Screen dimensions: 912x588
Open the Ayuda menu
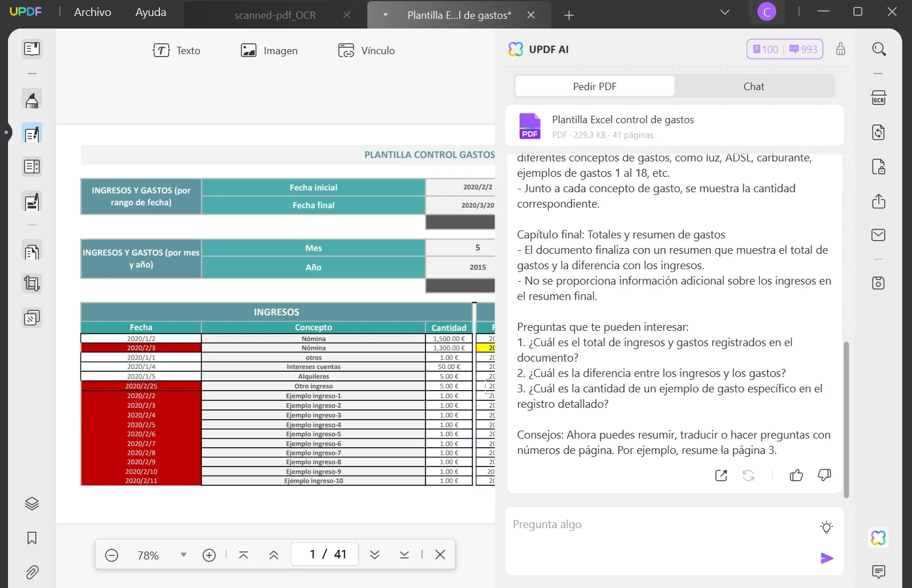tap(151, 12)
